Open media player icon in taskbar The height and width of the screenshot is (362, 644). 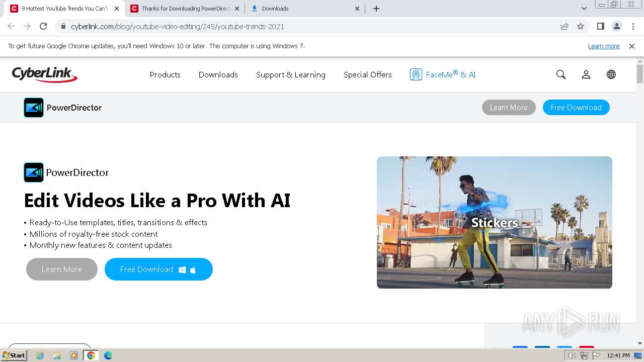pyautogui.click(x=74, y=355)
